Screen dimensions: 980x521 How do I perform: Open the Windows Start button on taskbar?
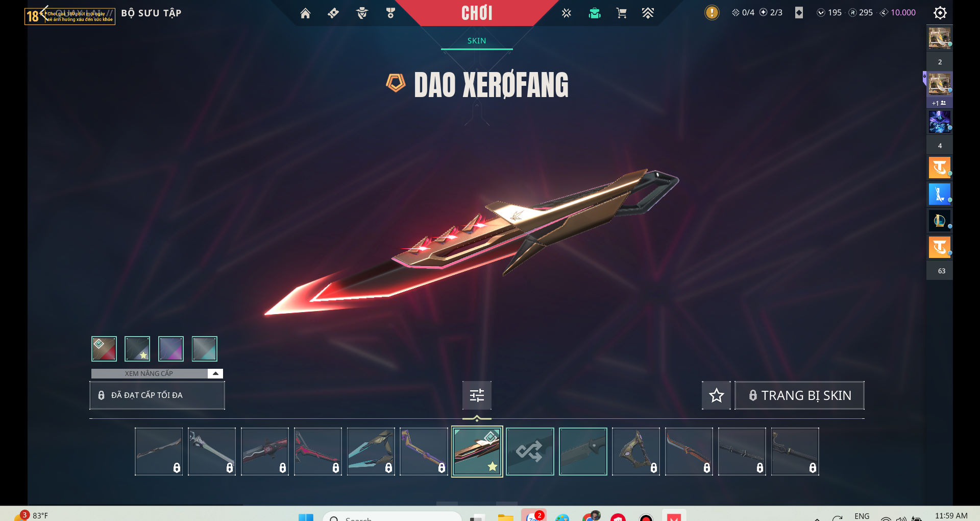(306, 517)
